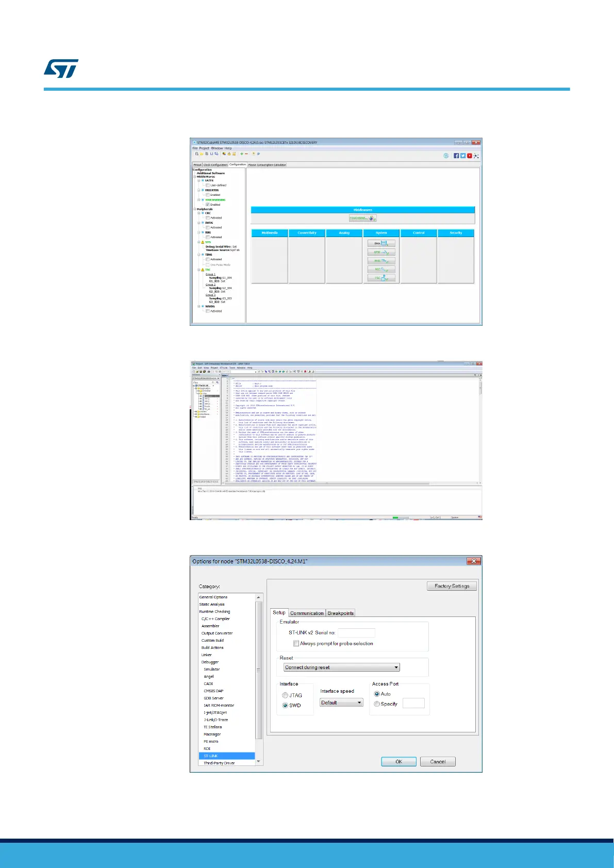The image size is (614, 868).
Task: Open the TOUCHSENSING middleware configuration button
Action: [x=363, y=218]
